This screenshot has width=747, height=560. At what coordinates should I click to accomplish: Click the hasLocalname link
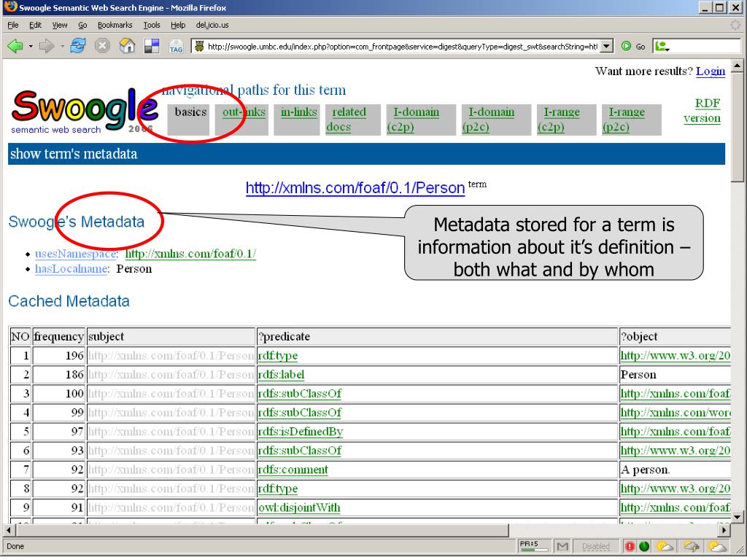click(71, 269)
